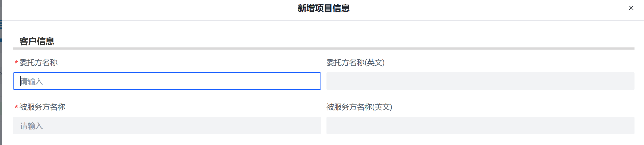Click the red asterisk beside 委托方名称

[x=16, y=63]
